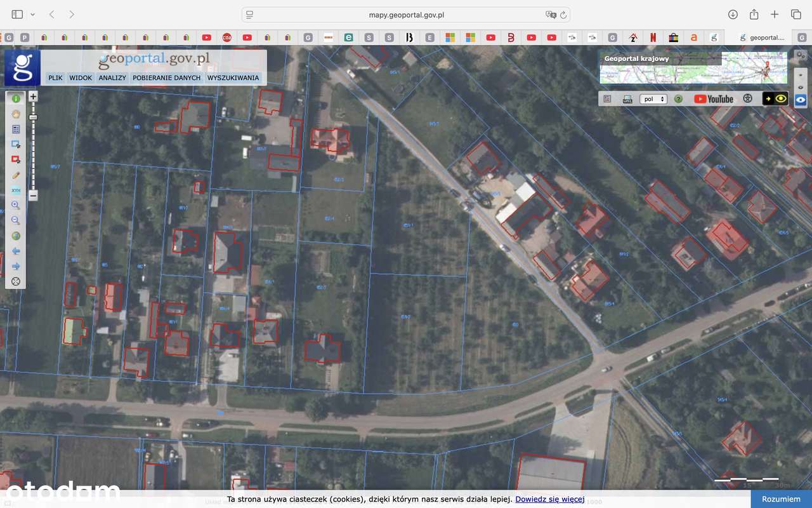Open a new Safari tab
The width and height of the screenshot is (812, 508).
point(775,14)
